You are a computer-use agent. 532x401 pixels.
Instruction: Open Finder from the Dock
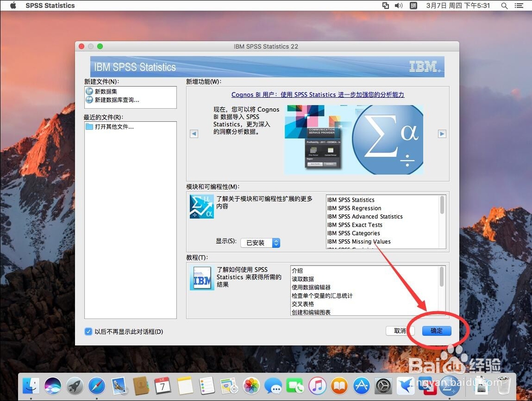[x=31, y=386]
